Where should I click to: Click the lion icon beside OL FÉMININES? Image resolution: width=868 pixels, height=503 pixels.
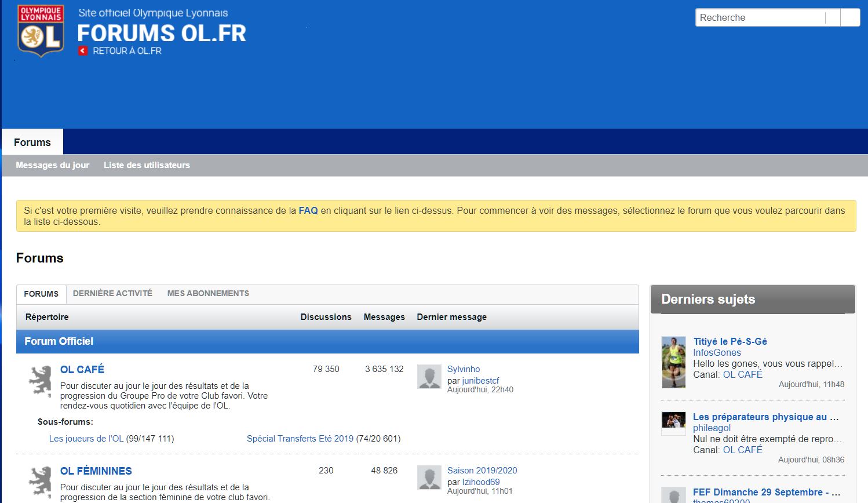[40, 482]
